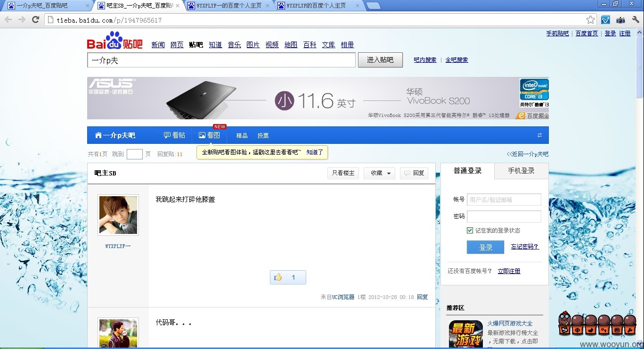Open 音乐 link in top navigation
The image size is (644, 349).
(234, 45)
